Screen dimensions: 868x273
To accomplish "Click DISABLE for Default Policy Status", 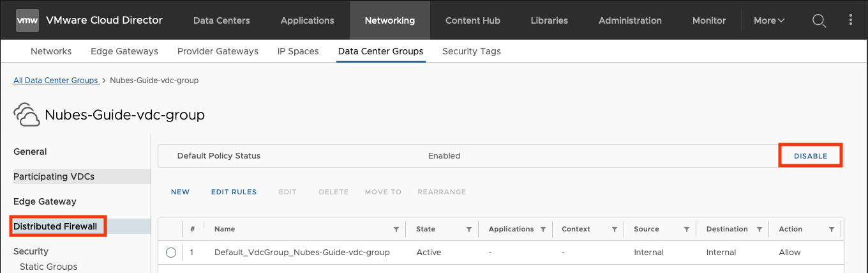I will point(811,156).
